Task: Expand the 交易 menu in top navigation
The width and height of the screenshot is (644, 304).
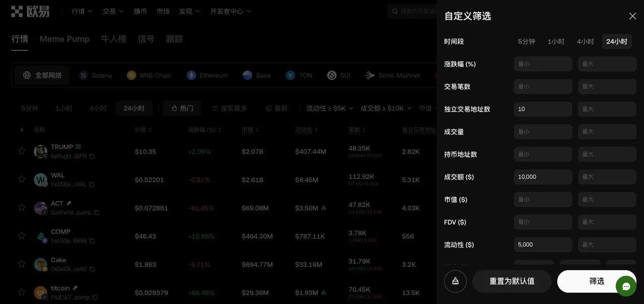Action: (x=113, y=11)
